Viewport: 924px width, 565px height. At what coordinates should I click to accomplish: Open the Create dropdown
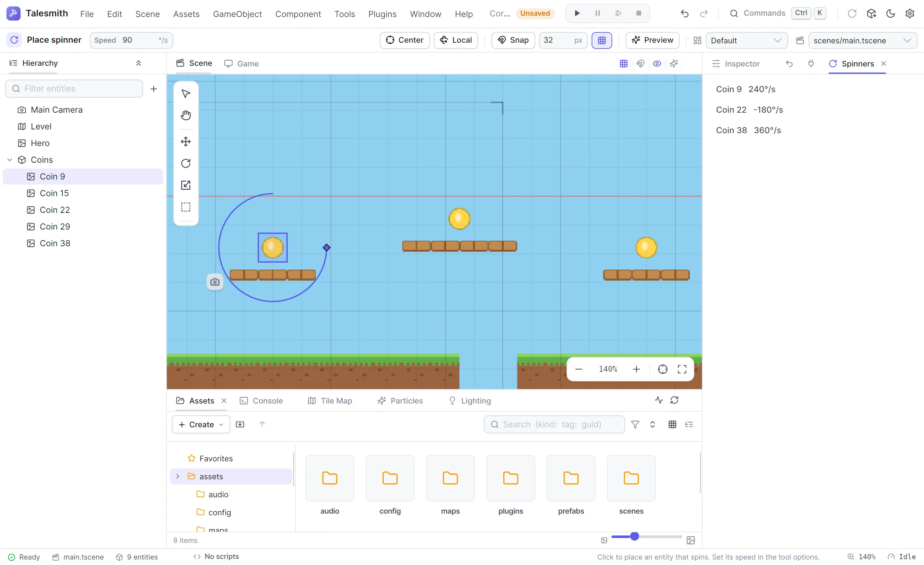(201, 424)
